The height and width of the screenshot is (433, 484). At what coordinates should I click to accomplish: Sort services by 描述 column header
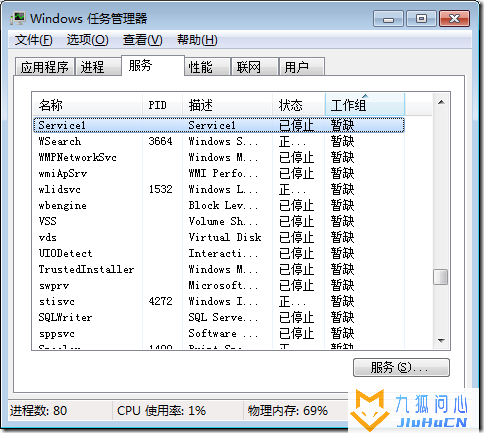pyautogui.click(x=227, y=105)
